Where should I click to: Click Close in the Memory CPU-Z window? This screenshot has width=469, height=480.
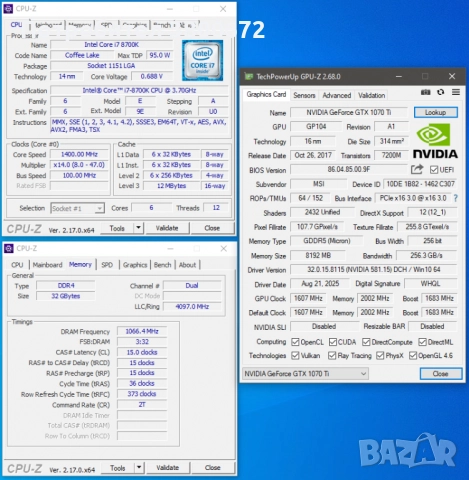click(213, 468)
